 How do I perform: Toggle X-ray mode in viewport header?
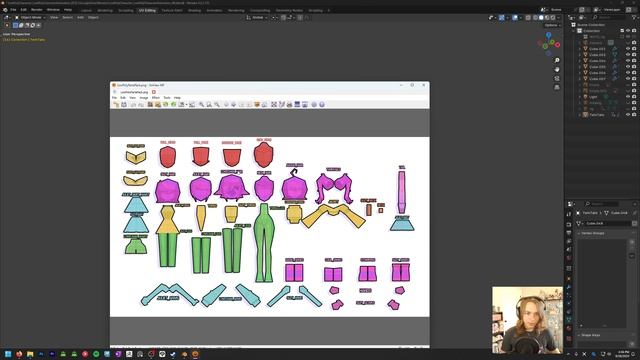click(x=528, y=18)
